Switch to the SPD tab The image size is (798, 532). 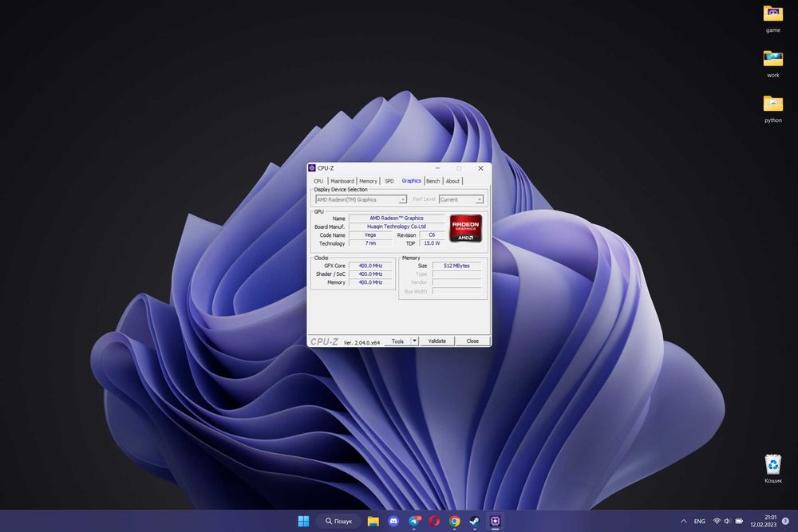(x=389, y=181)
